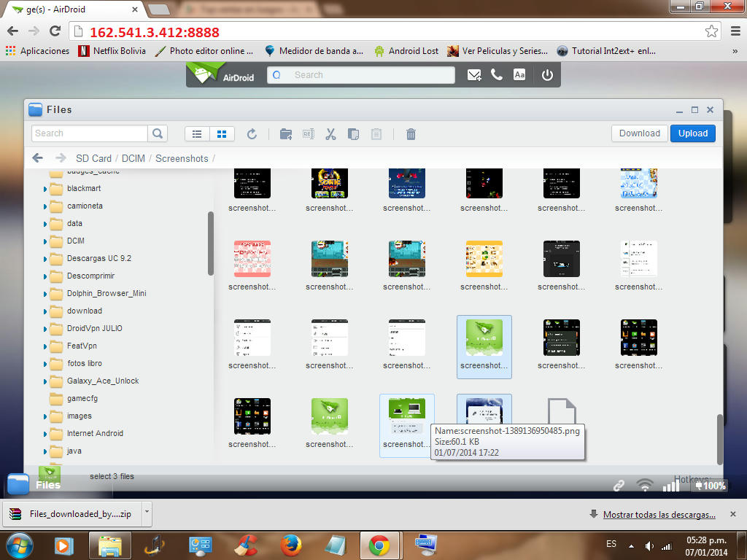The height and width of the screenshot is (560, 747).
Task: Switch to grid thumbnail view
Action: 222,134
